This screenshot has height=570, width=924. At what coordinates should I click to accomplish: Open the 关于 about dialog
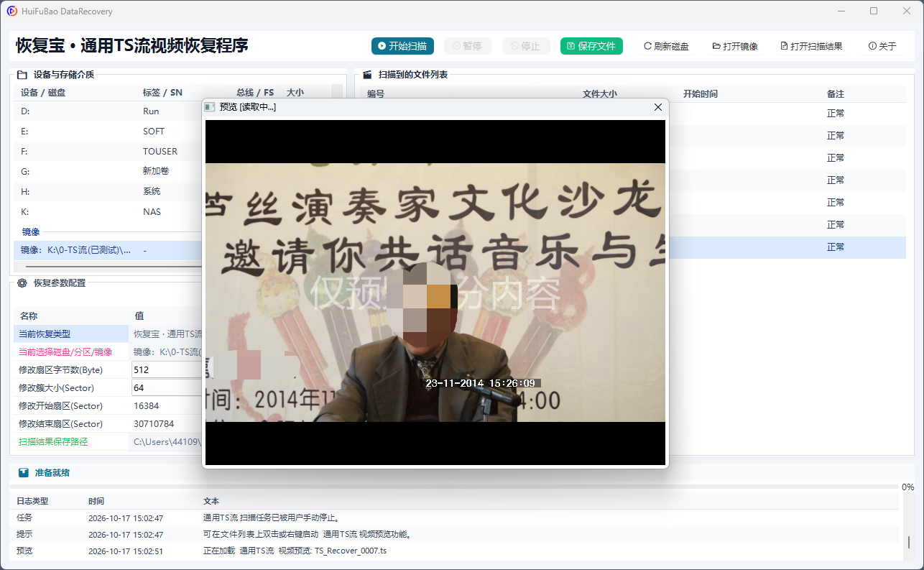[882, 46]
